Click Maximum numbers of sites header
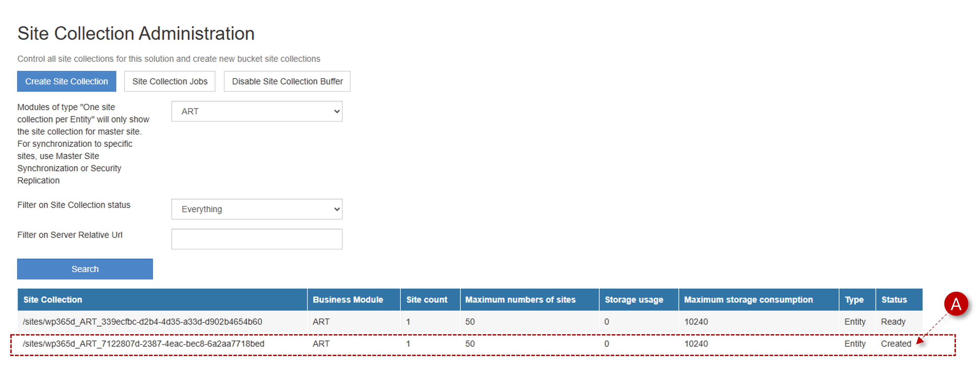Viewport: 980px width, 365px height. [520, 300]
